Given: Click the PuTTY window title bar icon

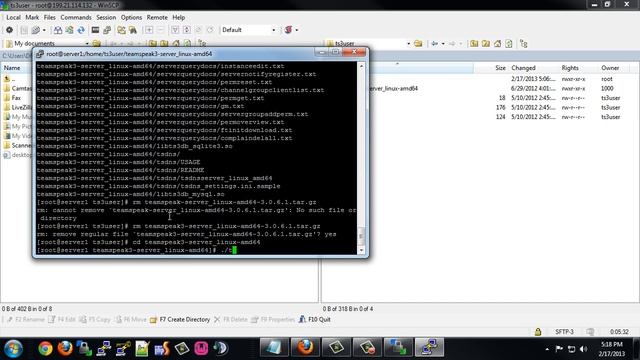Looking at the screenshot, I should [x=40, y=54].
